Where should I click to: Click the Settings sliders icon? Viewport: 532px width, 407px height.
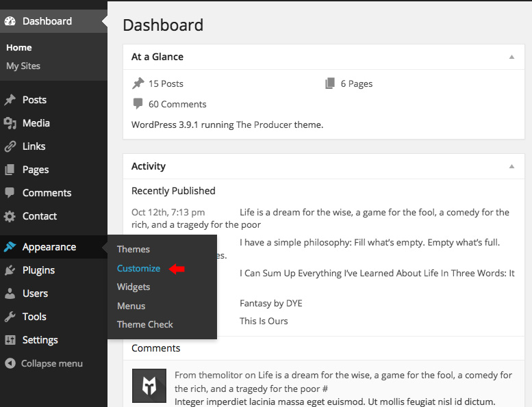tap(10, 340)
